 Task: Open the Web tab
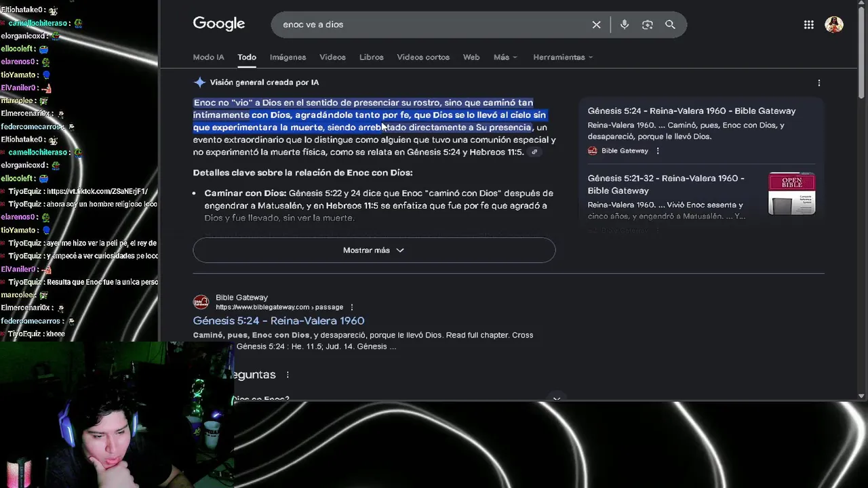471,57
